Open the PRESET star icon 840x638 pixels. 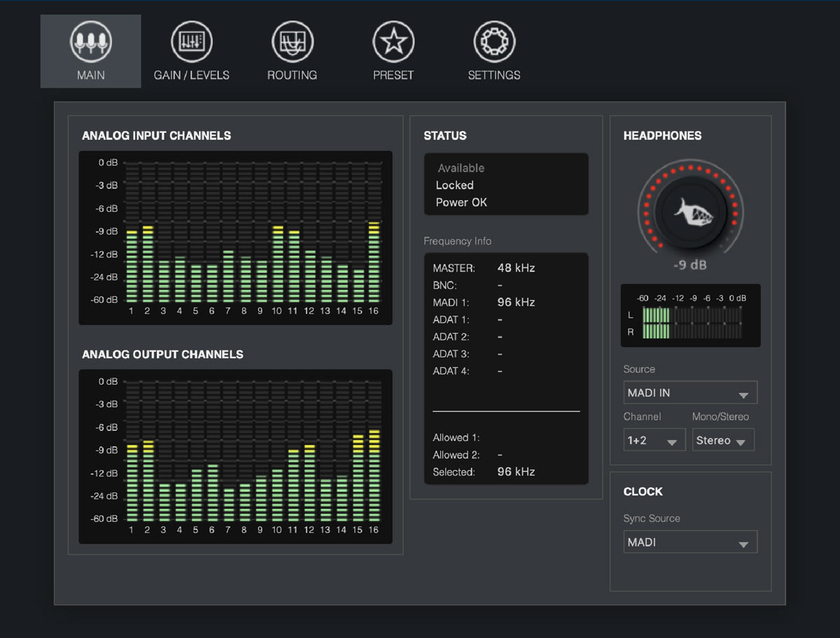pos(393,42)
